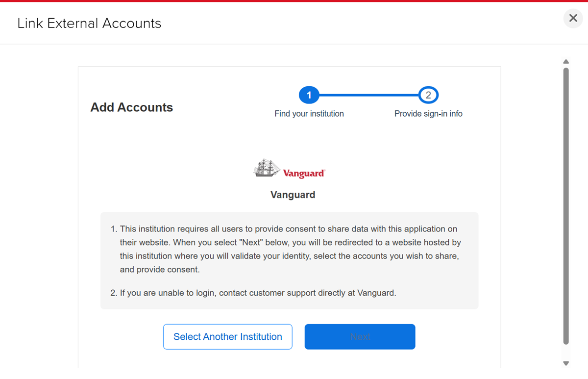Click 'Select Another Institution'
Viewport: 588px width, 379px height.
pos(227,336)
